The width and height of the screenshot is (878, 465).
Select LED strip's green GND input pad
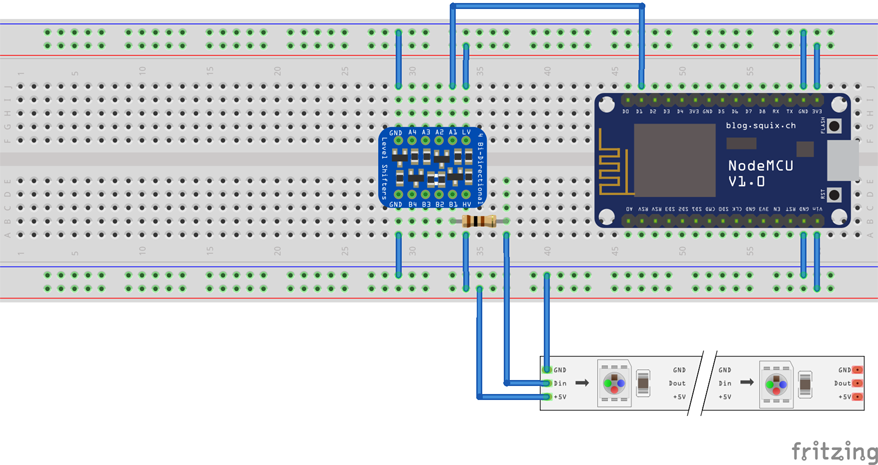coord(547,370)
